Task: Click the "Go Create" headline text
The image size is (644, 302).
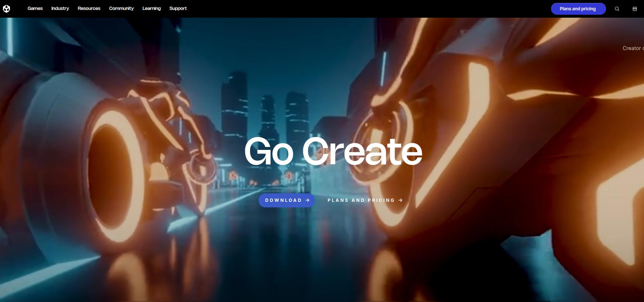Action: [x=333, y=151]
